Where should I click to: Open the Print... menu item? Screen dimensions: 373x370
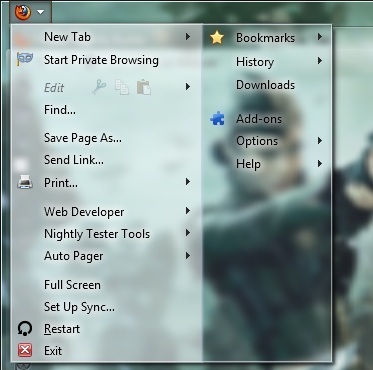click(x=107, y=183)
